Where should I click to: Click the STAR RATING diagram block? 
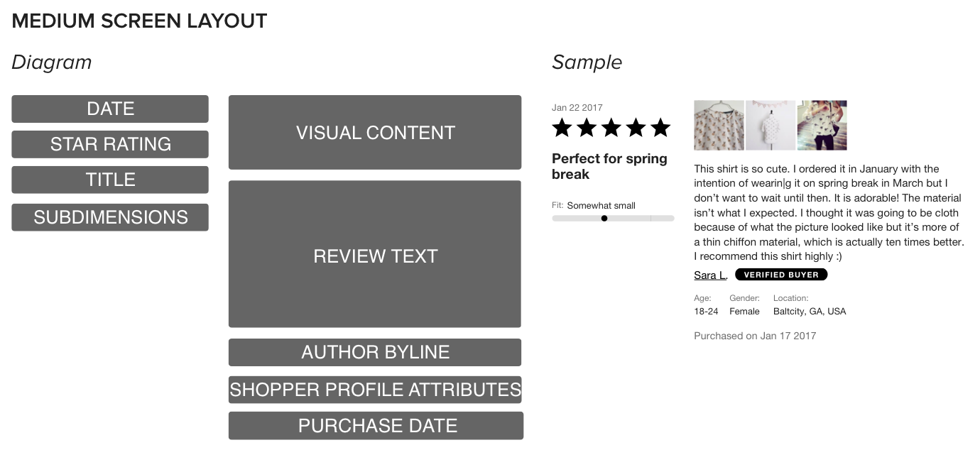(110, 144)
